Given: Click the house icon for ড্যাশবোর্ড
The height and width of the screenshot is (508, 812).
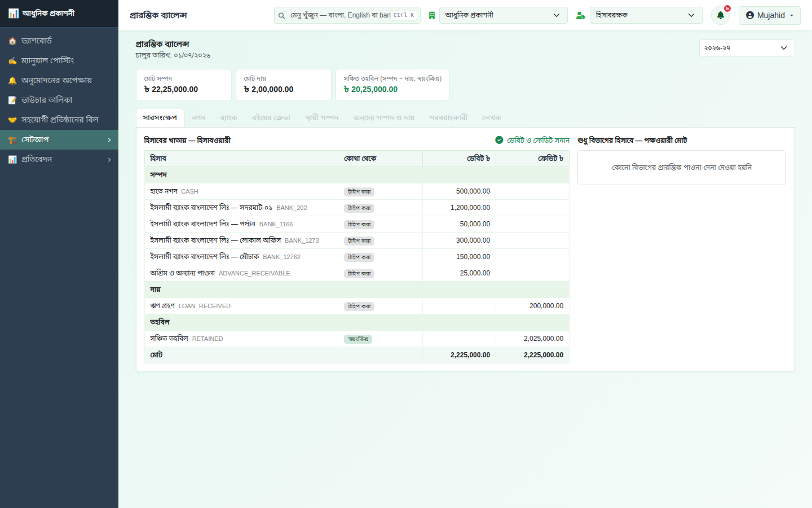Looking at the screenshot, I should point(12,41).
